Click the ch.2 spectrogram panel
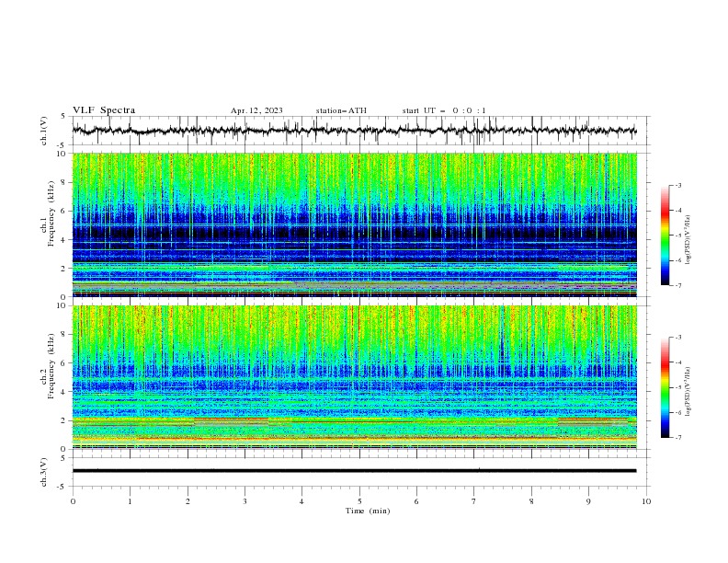This screenshot has height=563, width=728. click(x=355, y=377)
